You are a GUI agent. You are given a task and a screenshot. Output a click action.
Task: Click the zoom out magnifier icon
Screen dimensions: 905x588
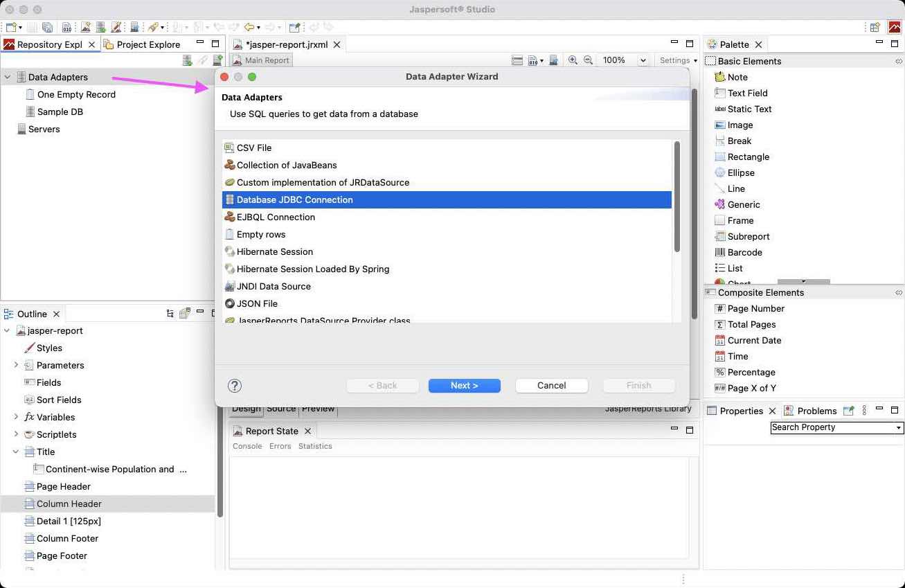point(588,60)
